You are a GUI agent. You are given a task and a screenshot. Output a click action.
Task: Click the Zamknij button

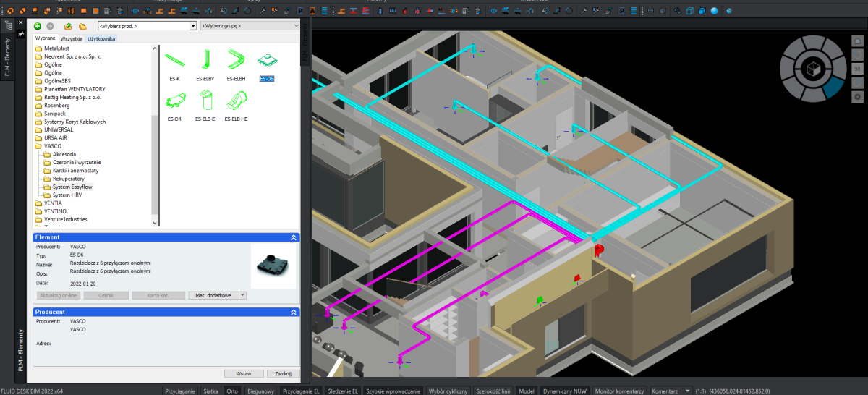click(x=283, y=374)
